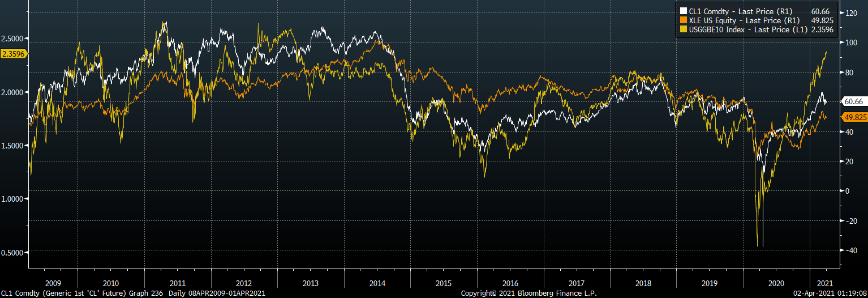The image size is (868, 298).
Task: Click the 100 right axis label
Action: coord(850,42)
